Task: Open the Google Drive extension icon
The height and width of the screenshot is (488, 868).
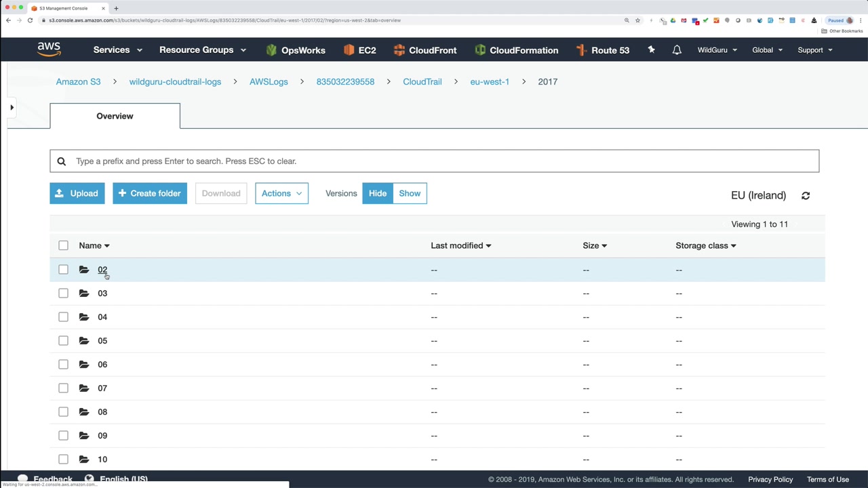Action: 673,20
